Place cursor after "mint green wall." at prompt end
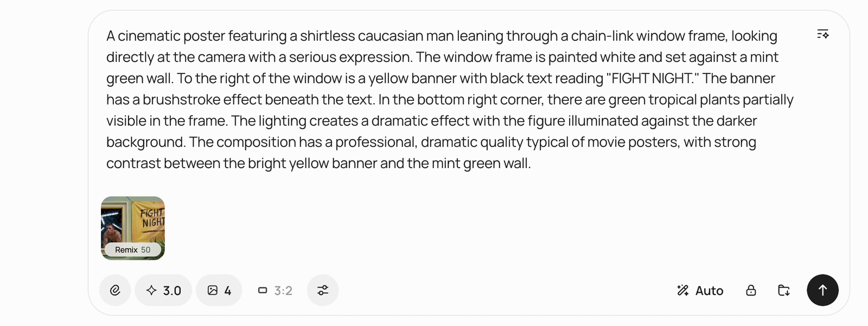The width and height of the screenshot is (868, 326). pos(532,163)
